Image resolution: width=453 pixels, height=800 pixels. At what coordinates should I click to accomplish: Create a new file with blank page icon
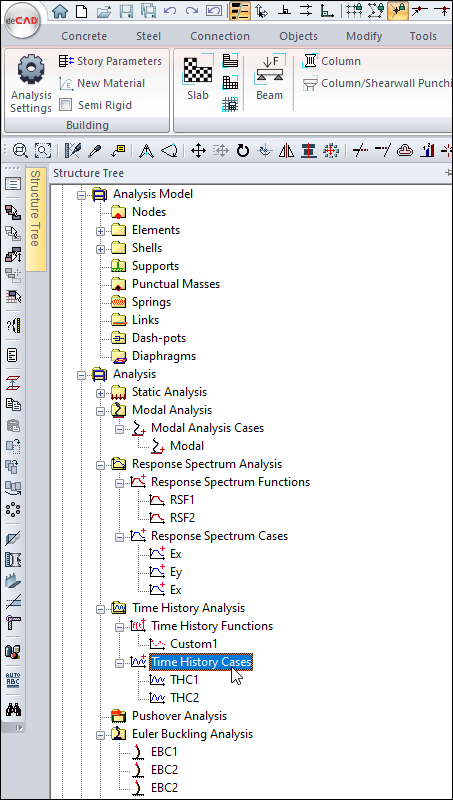(x=81, y=10)
